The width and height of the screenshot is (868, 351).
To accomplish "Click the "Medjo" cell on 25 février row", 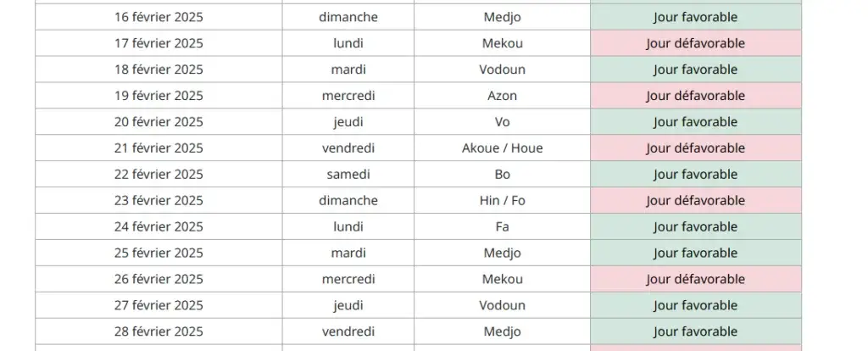I will 502,253.
